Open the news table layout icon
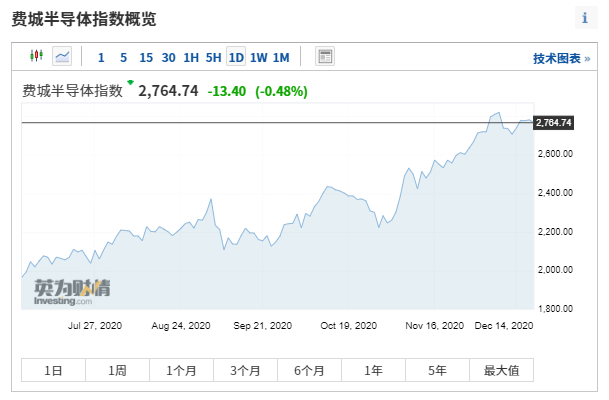Image resolution: width=609 pixels, height=400 pixels. tap(325, 56)
